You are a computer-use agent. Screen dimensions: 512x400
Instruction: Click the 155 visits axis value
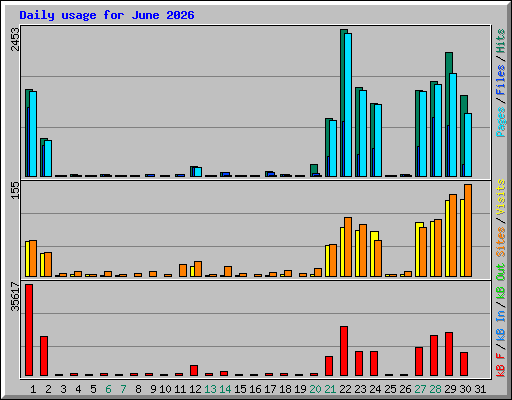tap(15, 190)
